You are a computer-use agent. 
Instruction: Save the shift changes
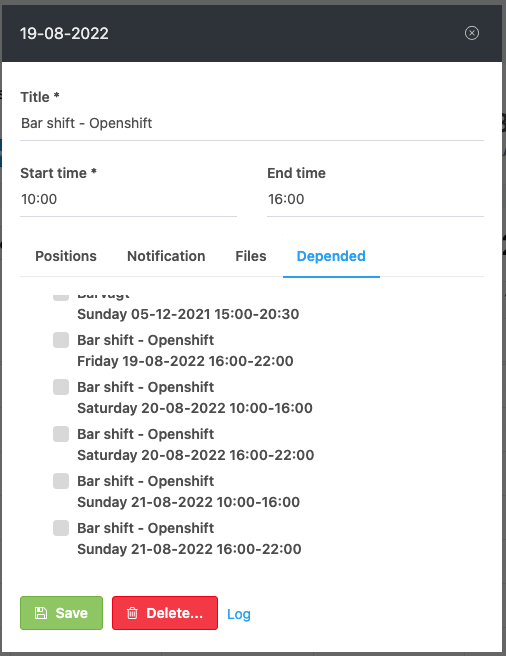(62, 613)
